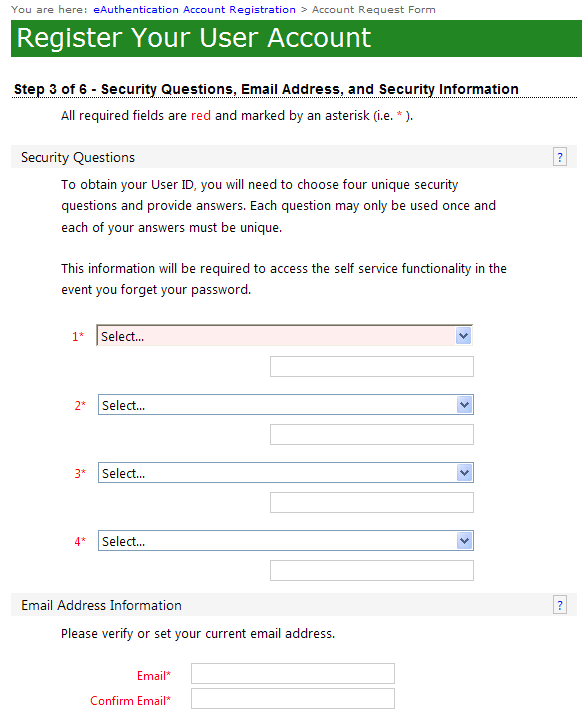This screenshot has height=723, width=582.
Task: Click the Confirm Email input field
Action: click(x=293, y=699)
